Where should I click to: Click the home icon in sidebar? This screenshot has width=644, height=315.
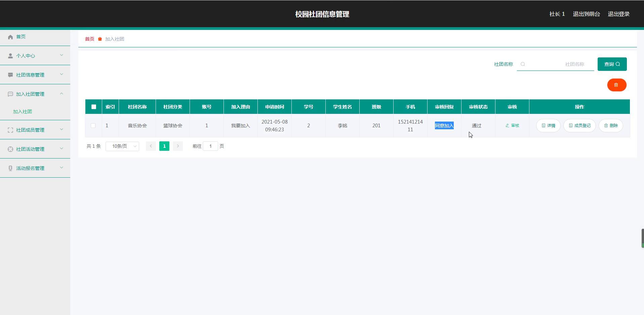click(10, 37)
